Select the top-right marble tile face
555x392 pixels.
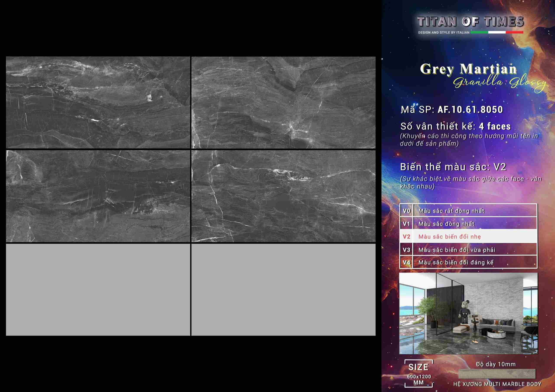[x=283, y=102]
